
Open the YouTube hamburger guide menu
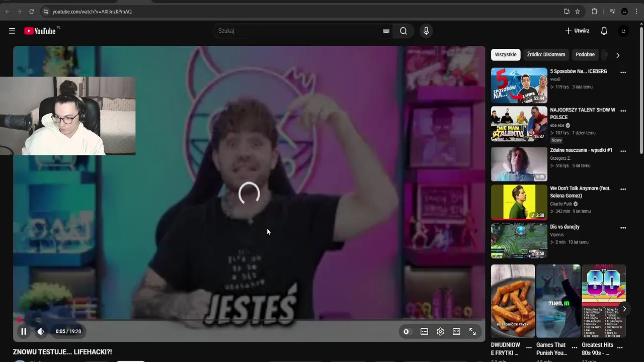pos(12,31)
